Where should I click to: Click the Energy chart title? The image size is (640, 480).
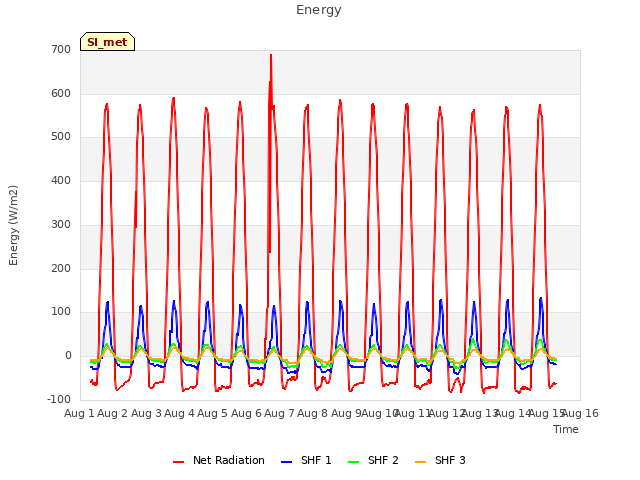[x=319, y=10]
